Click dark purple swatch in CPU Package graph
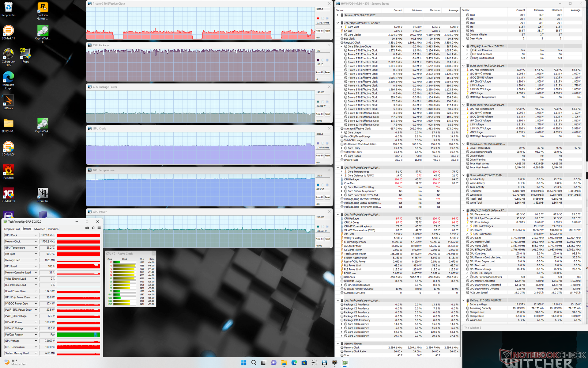The height and width of the screenshot is (368, 588). (x=318, y=60)
